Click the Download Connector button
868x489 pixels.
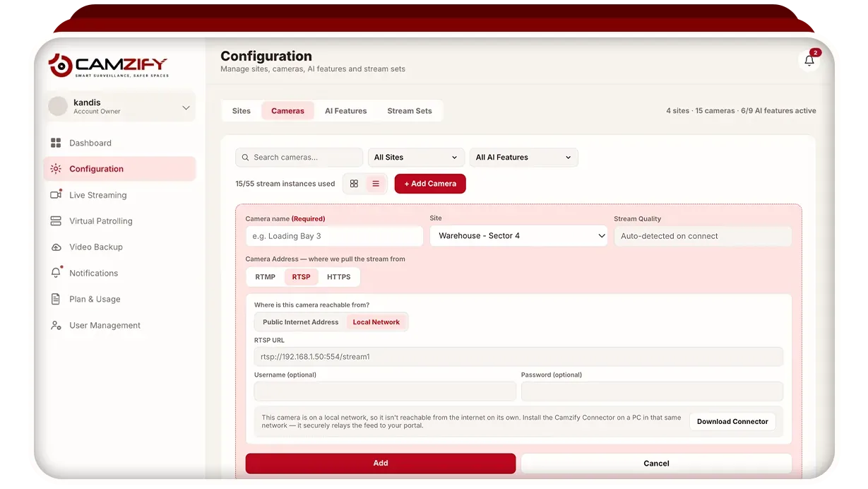pos(732,422)
